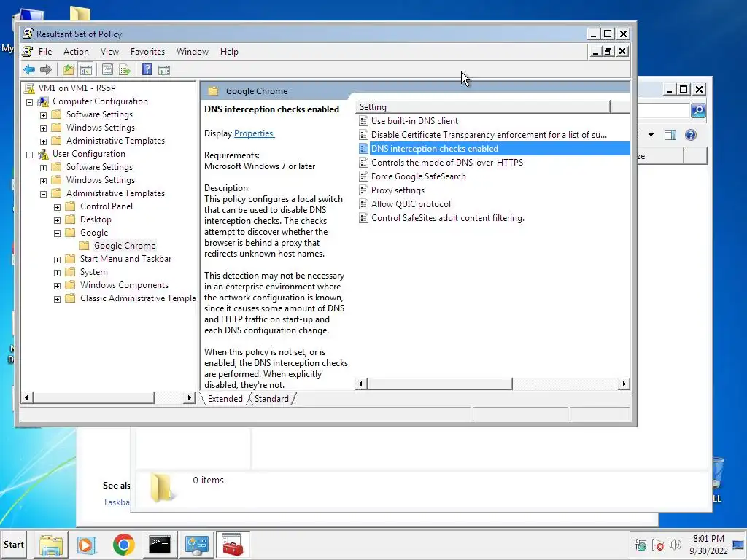Click the User Configuration node icon
This screenshot has width=747, height=560.
(43, 154)
